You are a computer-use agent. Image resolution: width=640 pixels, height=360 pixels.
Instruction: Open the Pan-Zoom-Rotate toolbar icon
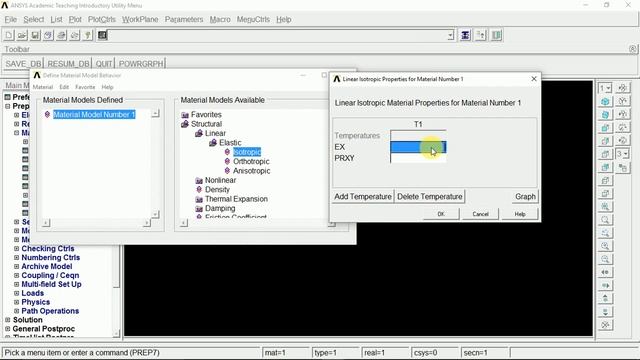point(48,35)
